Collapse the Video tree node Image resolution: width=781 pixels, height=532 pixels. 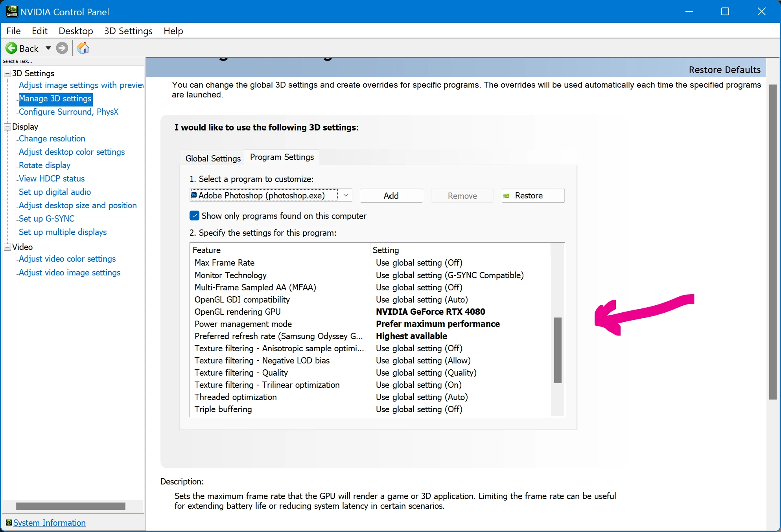tap(7, 247)
